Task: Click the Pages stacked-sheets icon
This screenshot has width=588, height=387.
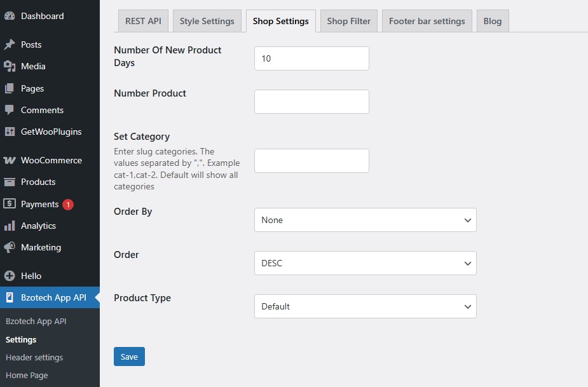Action: tap(10, 88)
